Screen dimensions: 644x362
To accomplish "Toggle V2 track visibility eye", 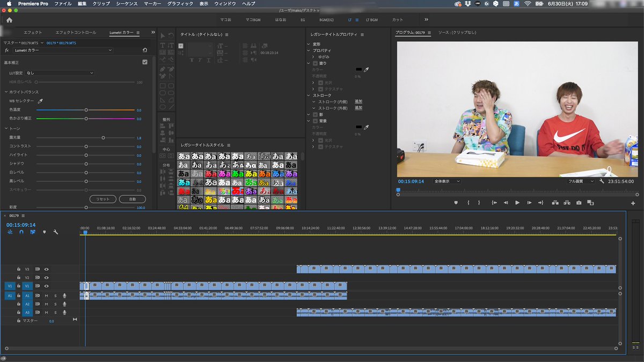I will click(x=47, y=278).
